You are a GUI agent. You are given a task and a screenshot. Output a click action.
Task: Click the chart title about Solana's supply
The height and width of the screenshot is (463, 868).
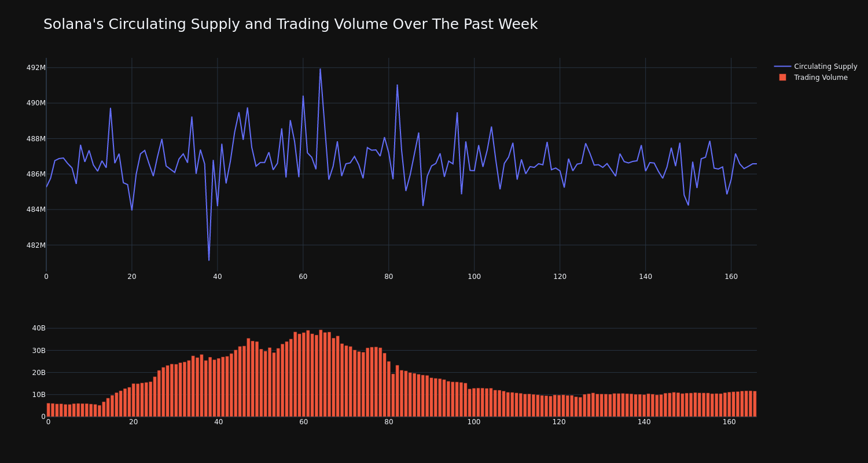pos(290,24)
